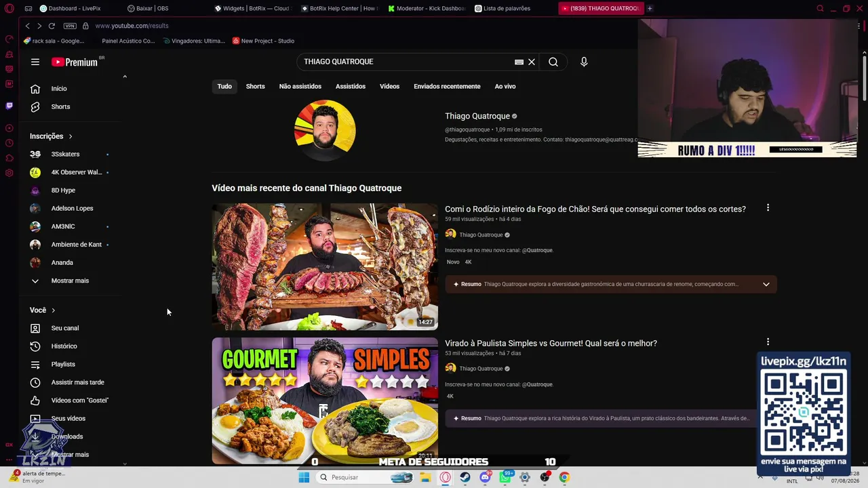868x488 pixels.
Task: Click the YouTube search input field
Action: 407,62
